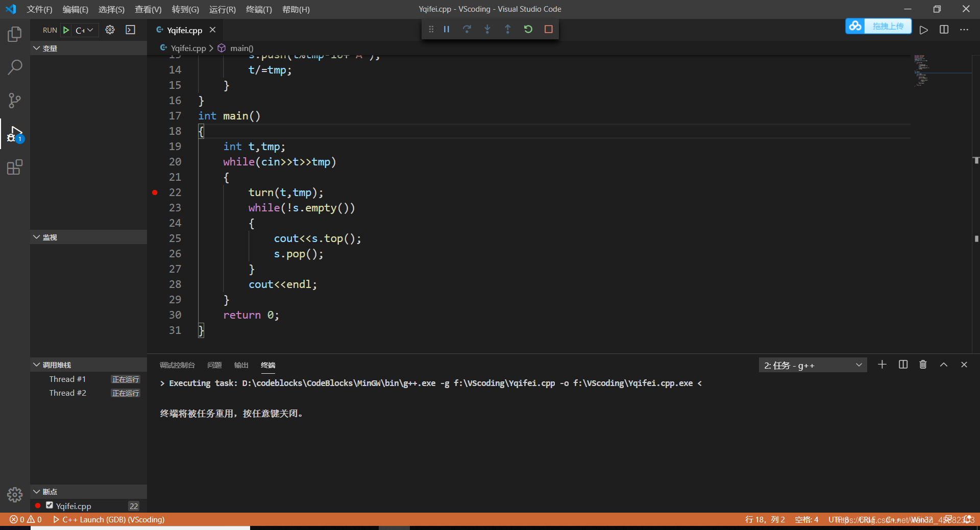Open terminal selector '2: 任务 - g++' dropdown
The height and width of the screenshot is (530, 980).
pyautogui.click(x=813, y=365)
